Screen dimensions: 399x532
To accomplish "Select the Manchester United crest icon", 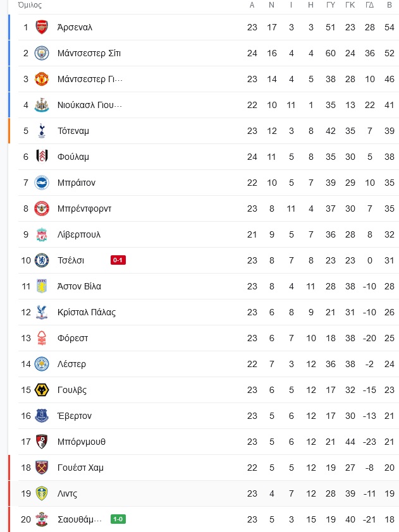I will [x=42, y=79].
